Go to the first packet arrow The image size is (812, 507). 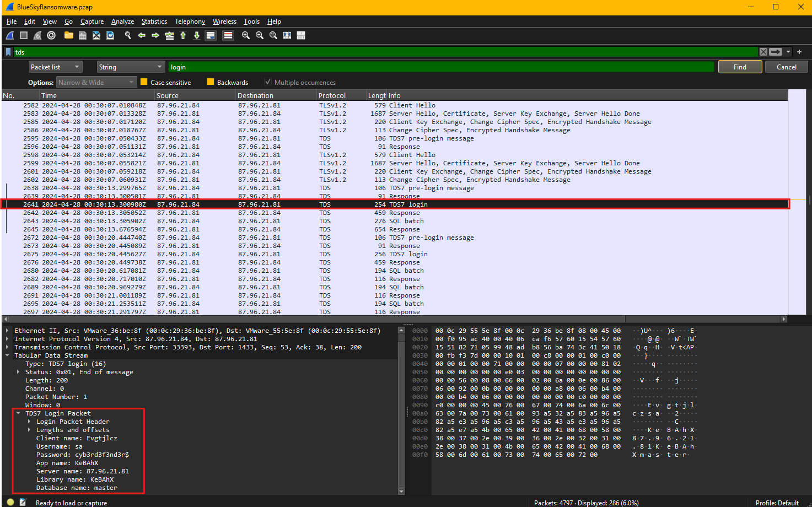click(x=183, y=35)
